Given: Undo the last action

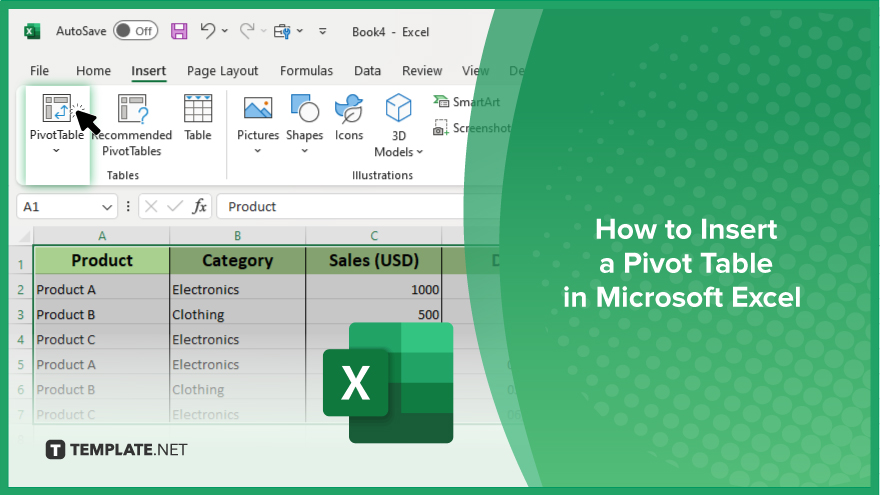Looking at the screenshot, I should [x=208, y=31].
